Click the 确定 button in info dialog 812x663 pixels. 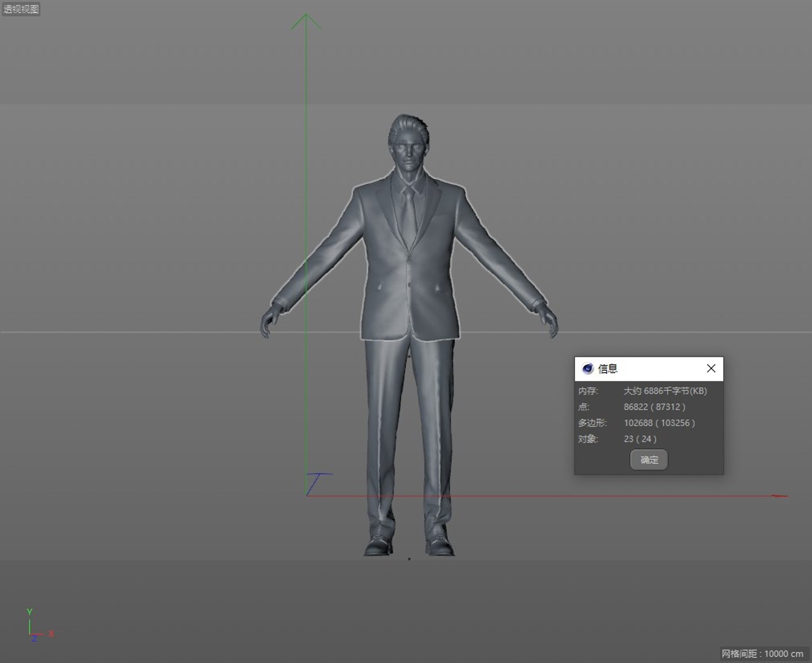649,460
